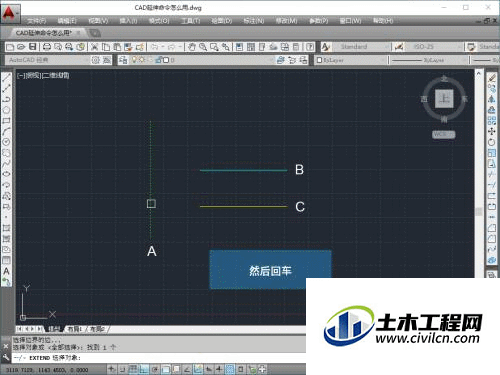Screen dimensions: 500x375
Task: Select the Array tool in modify toolbar
Action: (x=492, y=121)
